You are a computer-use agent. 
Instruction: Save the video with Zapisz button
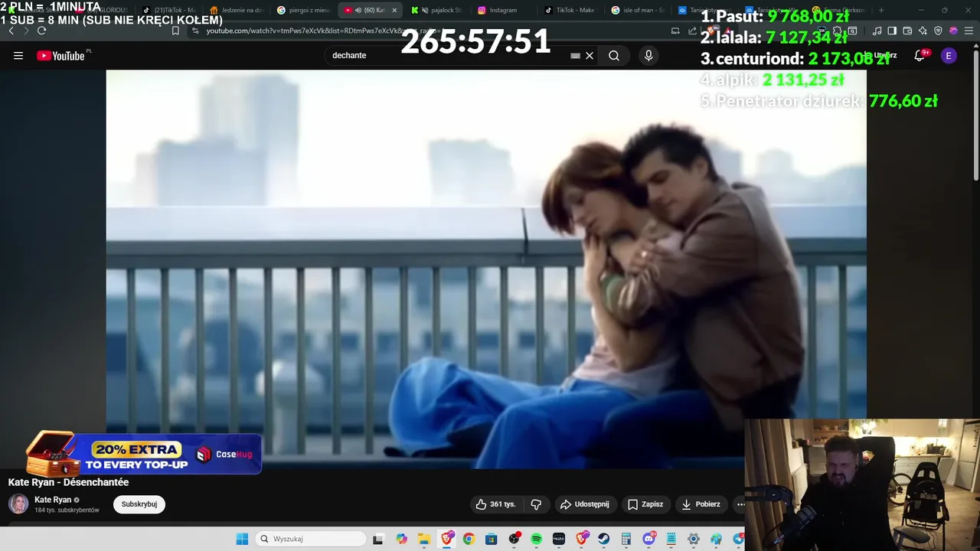[x=645, y=504]
